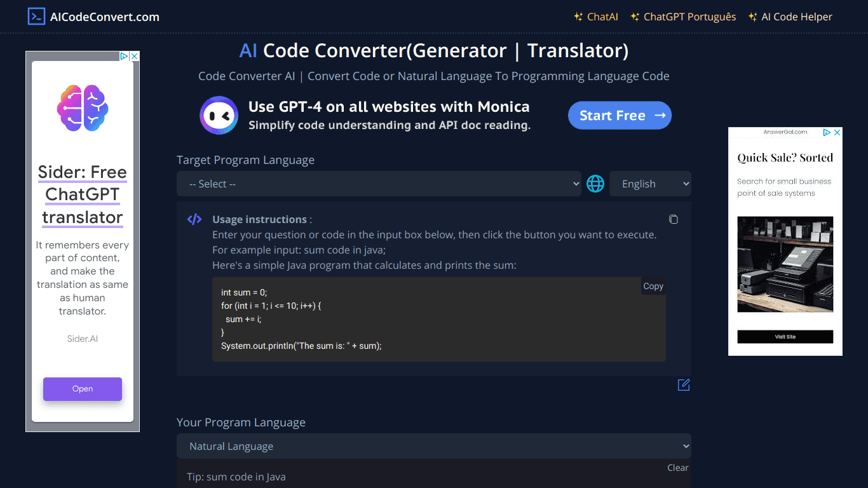The width and height of the screenshot is (868, 488).
Task: Clear the input with the Clear link
Action: tap(677, 467)
